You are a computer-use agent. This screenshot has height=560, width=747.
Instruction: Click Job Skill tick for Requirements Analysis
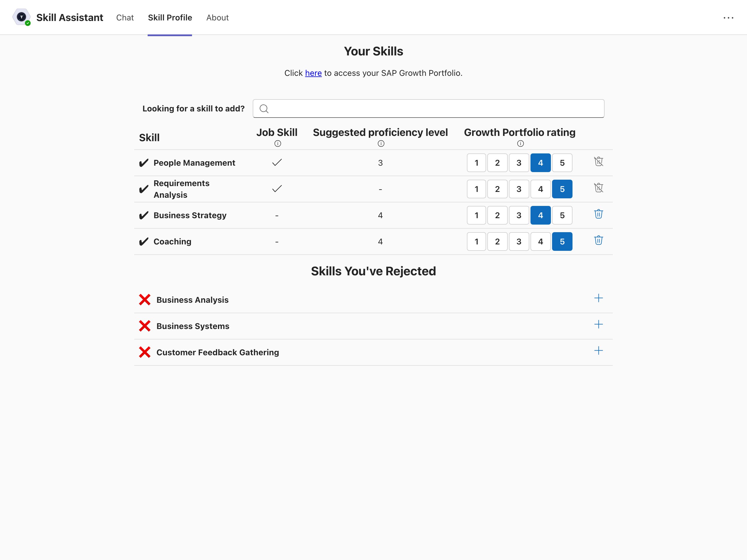[277, 189]
